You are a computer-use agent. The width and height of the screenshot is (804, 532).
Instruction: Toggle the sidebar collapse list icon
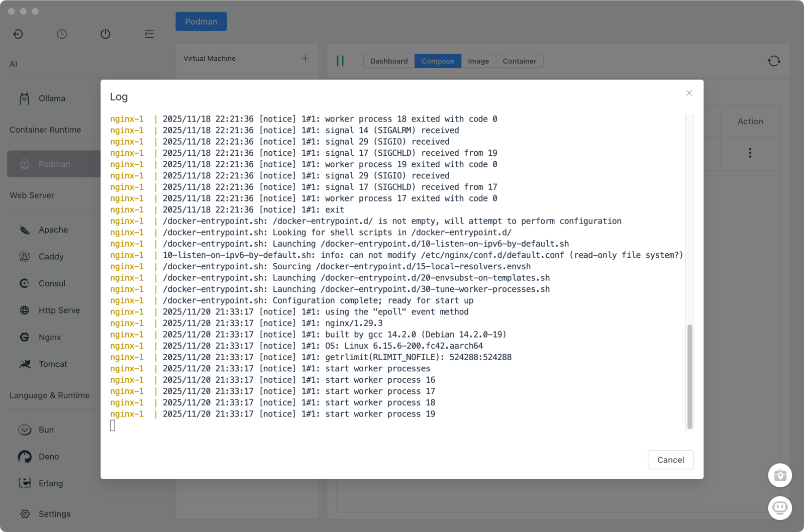[x=149, y=34]
